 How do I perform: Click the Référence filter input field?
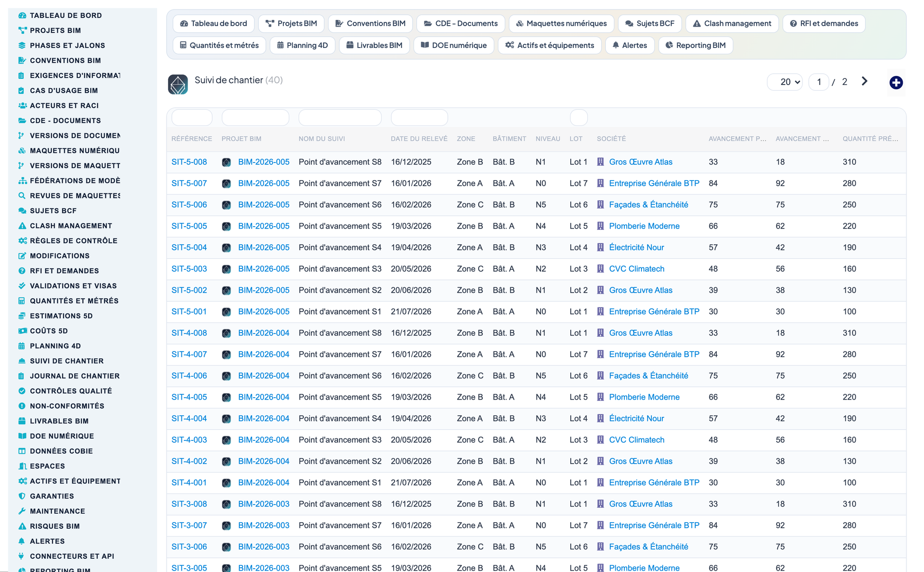coord(192,117)
